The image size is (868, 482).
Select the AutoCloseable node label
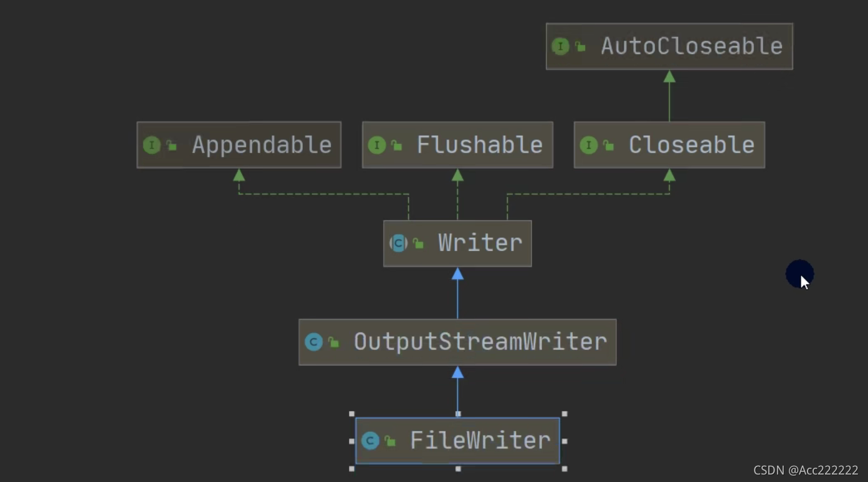pos(692,46)
